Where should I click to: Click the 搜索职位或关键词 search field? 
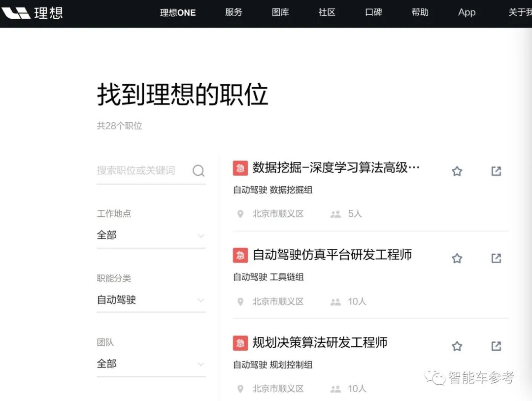click(151, 170)
